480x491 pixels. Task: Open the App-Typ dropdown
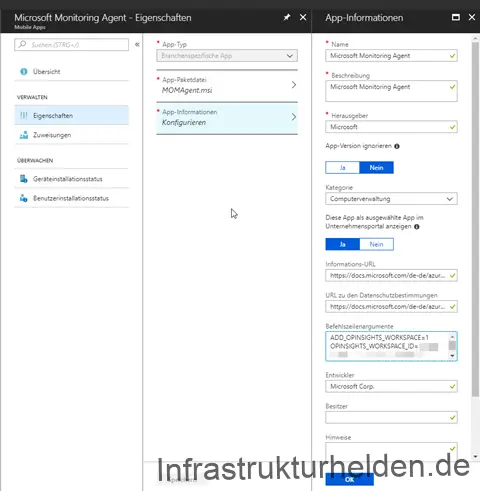[x=227, y=56]
